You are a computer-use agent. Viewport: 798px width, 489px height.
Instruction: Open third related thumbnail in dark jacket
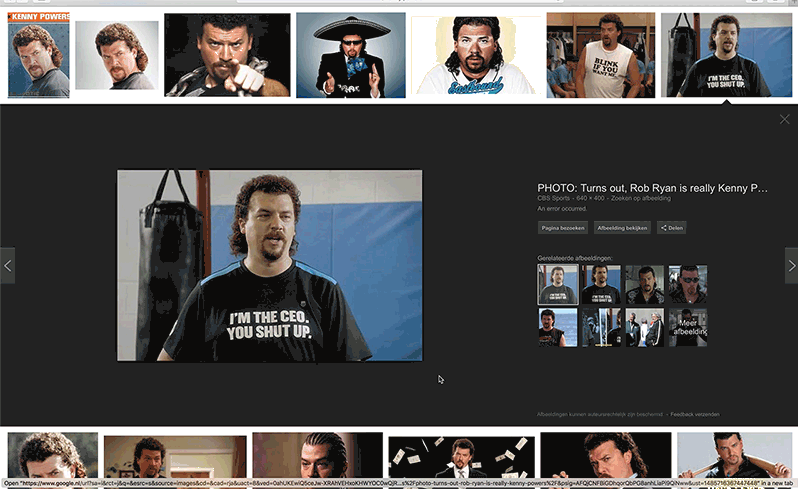coord(644,284)
